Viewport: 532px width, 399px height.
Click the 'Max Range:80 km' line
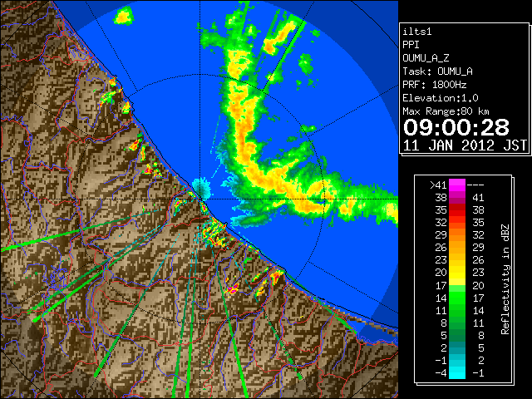point(446,111)
